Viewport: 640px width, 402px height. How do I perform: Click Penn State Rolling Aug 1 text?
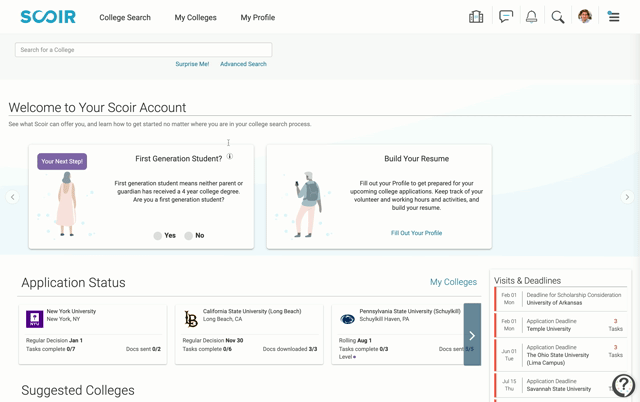[x=355, y=340]
